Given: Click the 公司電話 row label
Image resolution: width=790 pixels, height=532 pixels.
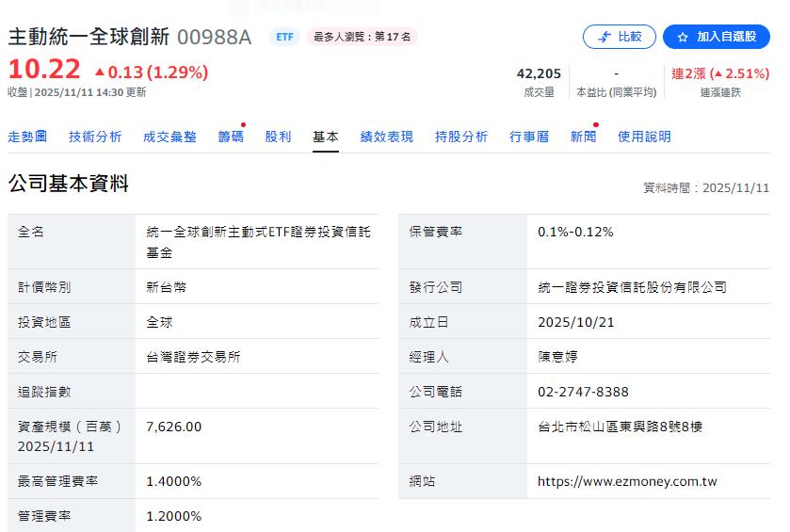Looking at the screenshot, I should click(436, 392).
